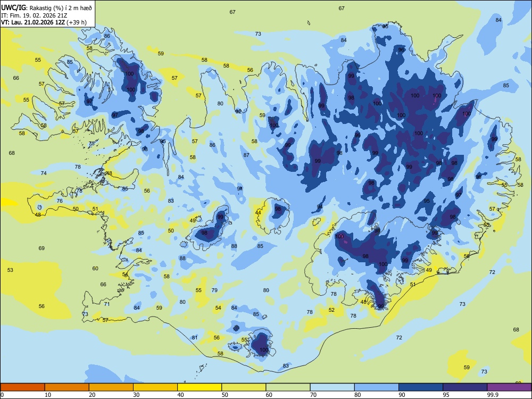Viewport: 532px width, 399px height.
Task: Click the humidity value '44' on the map
Action: [x=258, y=213]
